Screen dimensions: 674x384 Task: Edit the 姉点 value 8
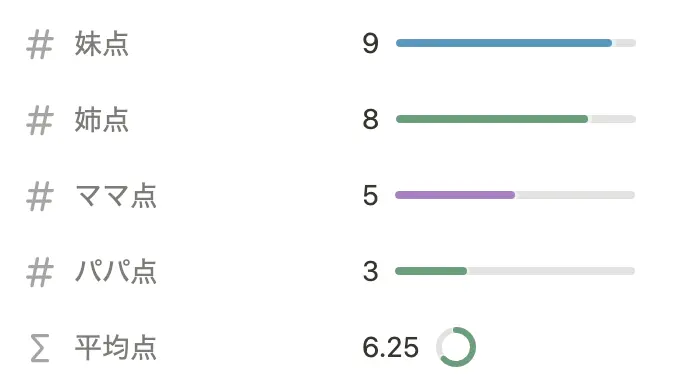[x=371, y=120]
